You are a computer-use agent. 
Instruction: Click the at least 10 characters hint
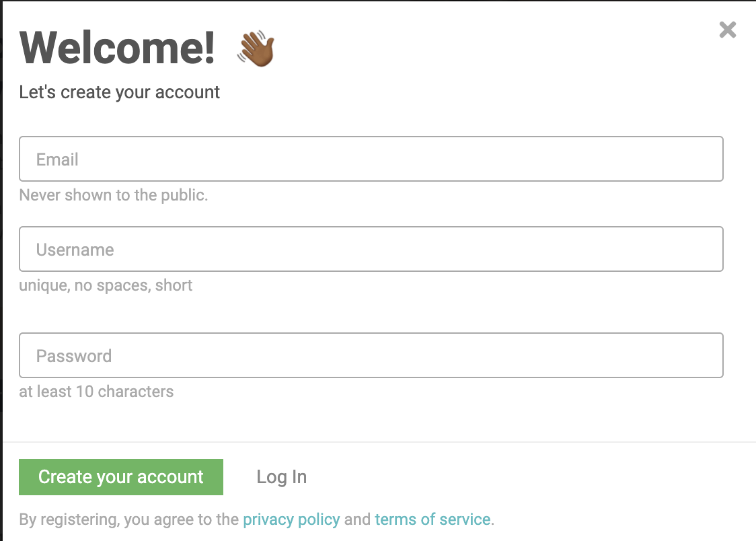96,392
